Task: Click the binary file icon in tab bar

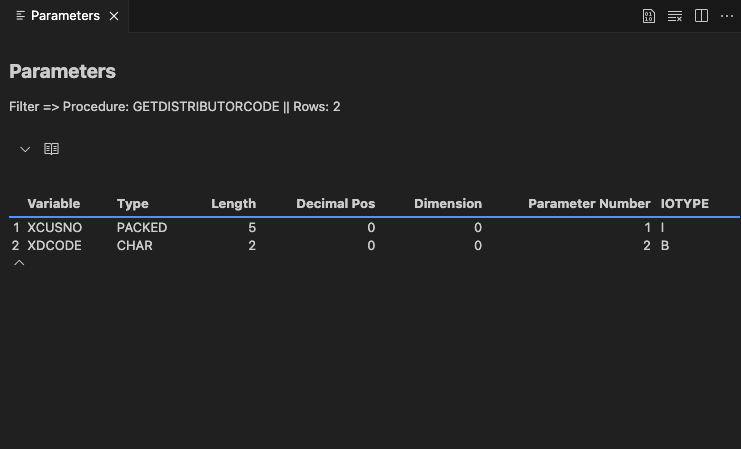Action: 649,16
